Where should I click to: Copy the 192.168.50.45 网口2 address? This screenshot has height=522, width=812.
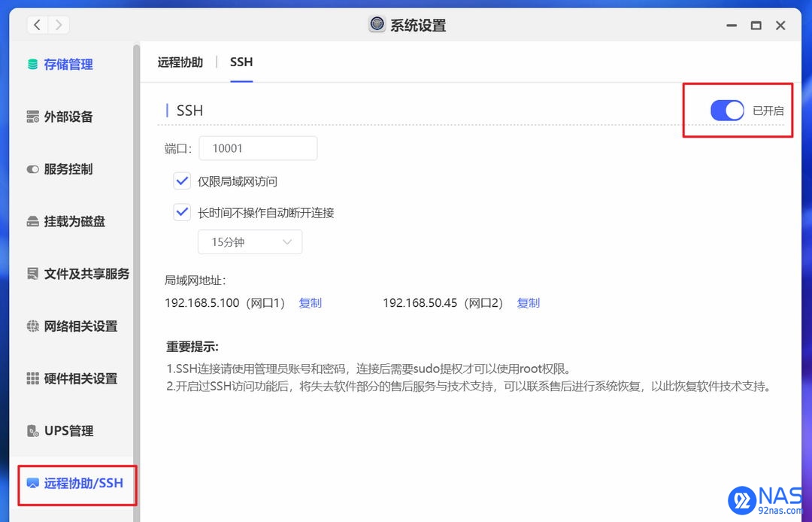529,303
